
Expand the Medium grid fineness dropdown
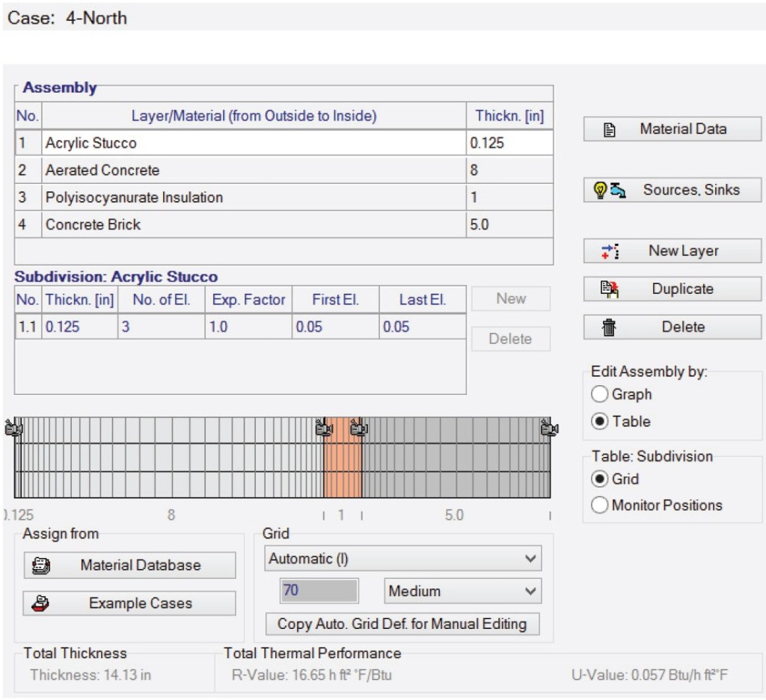click(x=462, y=592)
